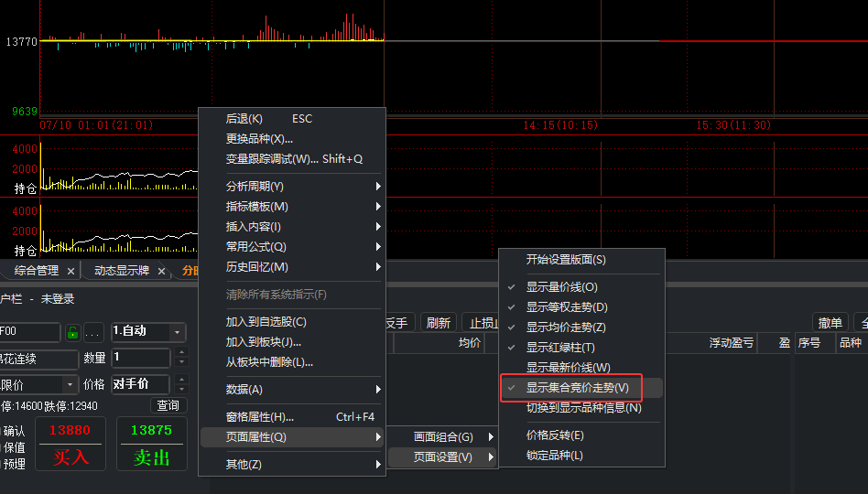This screenshot has height=494, width=868.
Task: Click the 买入 13880 button
Action: [x=71, y=445]
